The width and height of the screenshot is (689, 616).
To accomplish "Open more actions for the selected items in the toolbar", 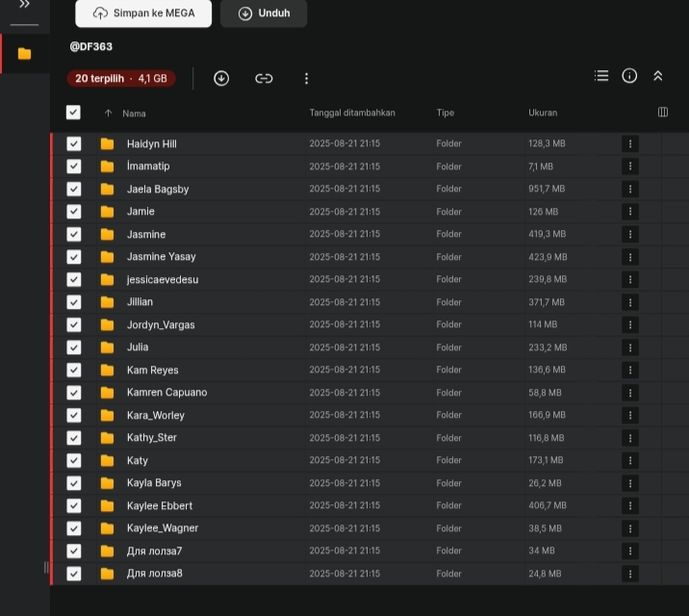I will coord(306,78).
